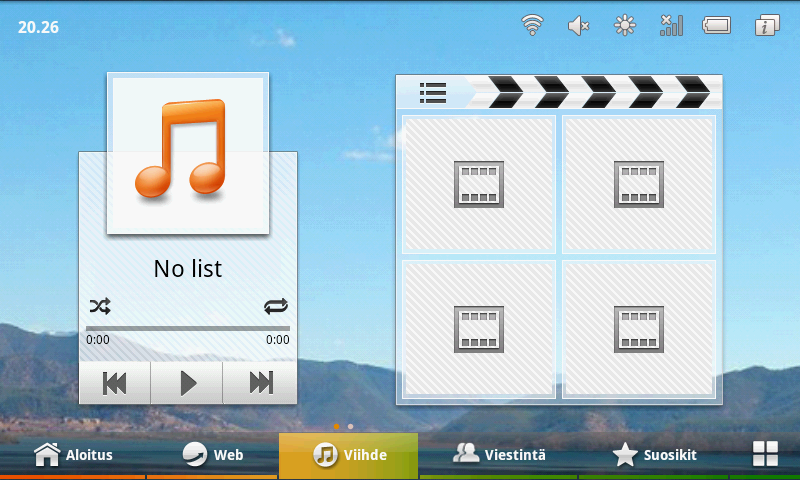Select the top-right video thumbnail

(x=639, y=184)
